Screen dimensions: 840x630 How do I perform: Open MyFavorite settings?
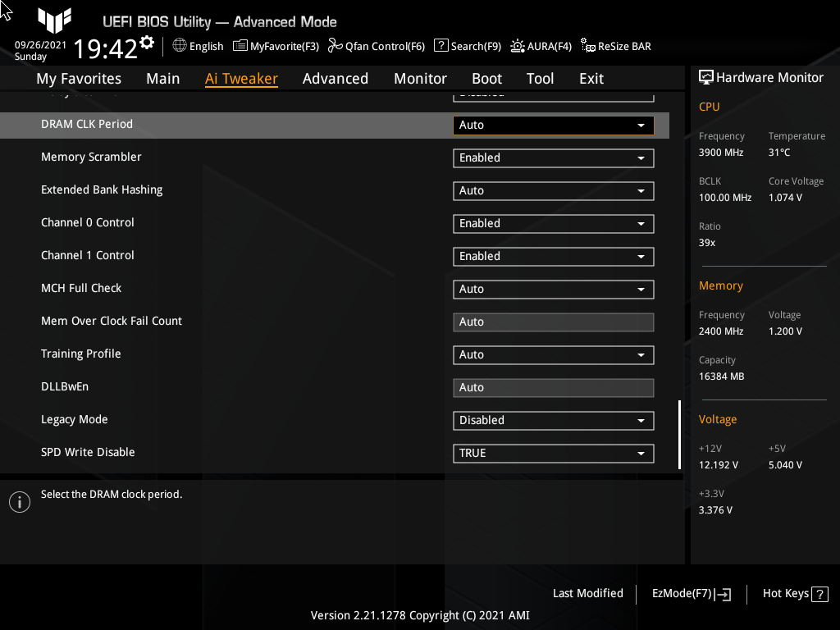[276, 47]
